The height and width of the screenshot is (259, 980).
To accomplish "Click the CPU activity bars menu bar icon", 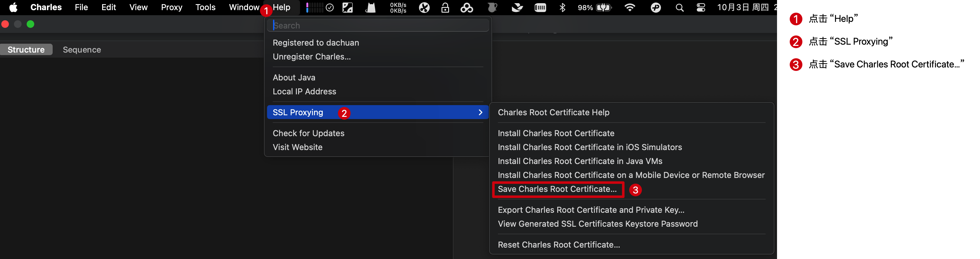I will 314,7.
